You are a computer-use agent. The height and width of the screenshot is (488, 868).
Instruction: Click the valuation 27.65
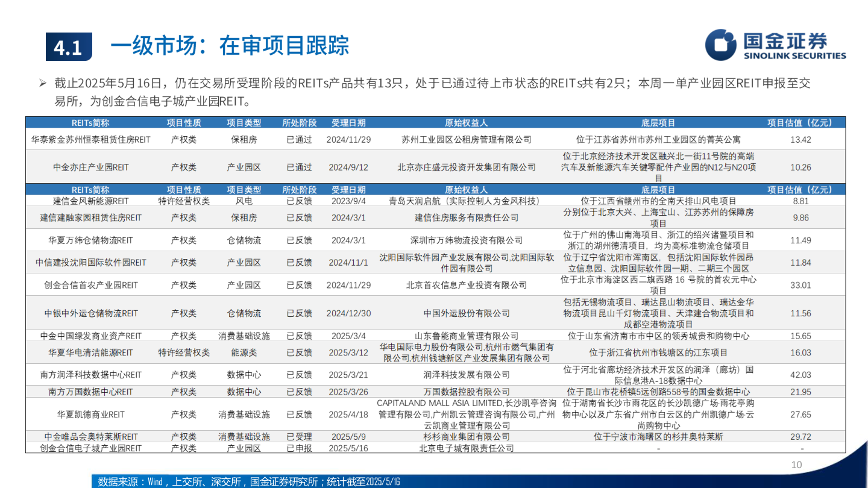pos(800,414)
